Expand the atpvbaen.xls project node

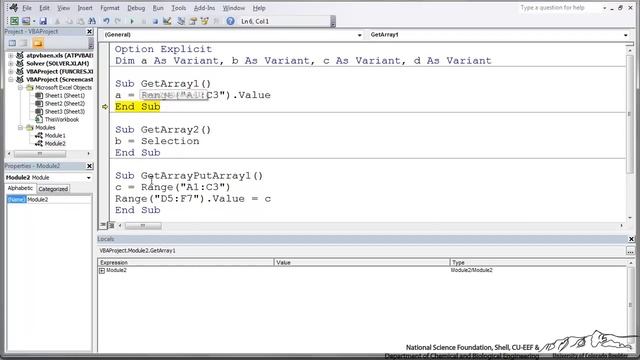11,55
